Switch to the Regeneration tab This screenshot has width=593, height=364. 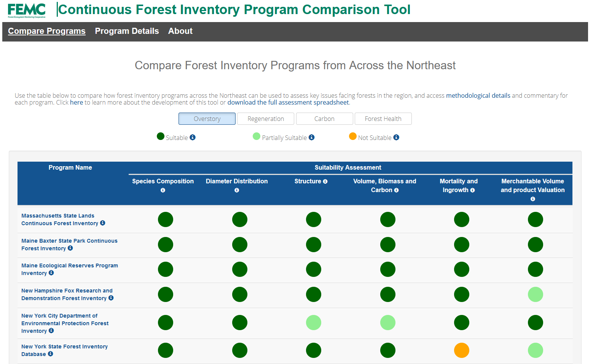click(265, 118)
